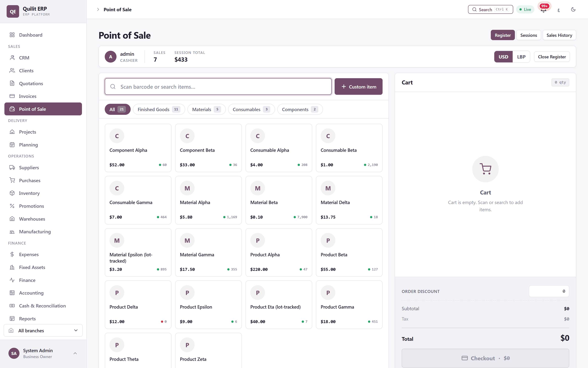Switch currency to LBP
The height and width of the screenshot is (368, 588).
pyautogui.click(x=521, y=57)
